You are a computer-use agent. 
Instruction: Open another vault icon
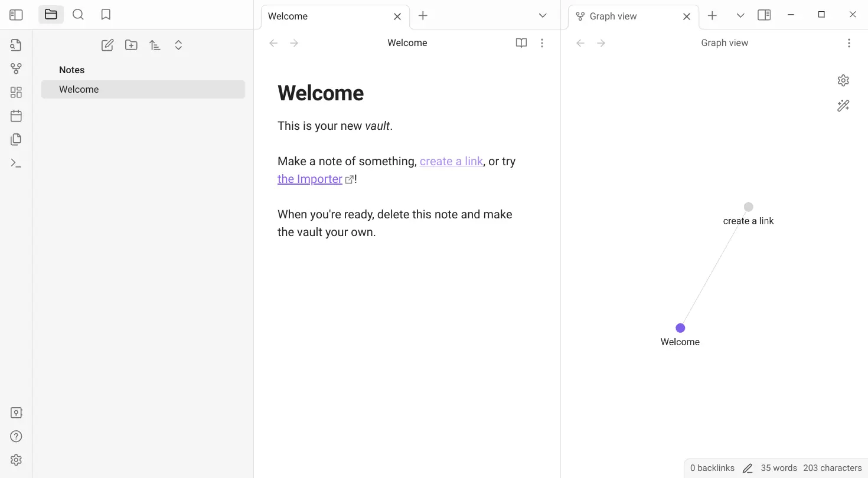pos(16,412)
